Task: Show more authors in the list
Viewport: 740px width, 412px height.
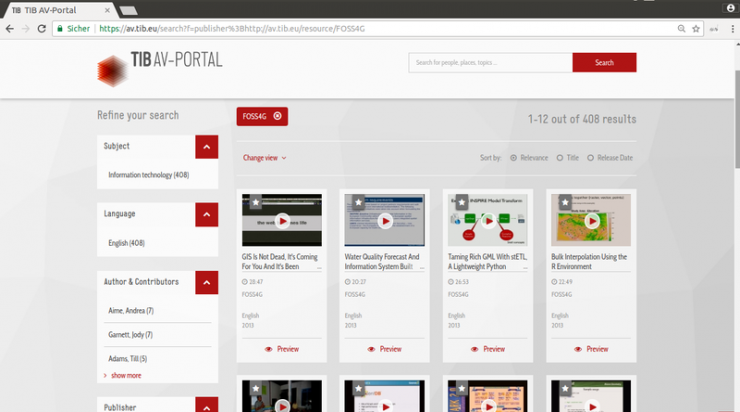Action: [126, 376]
